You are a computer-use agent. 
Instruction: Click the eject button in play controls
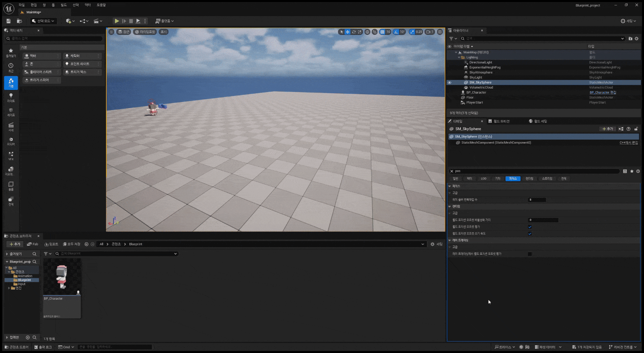click(x=138, y=21)
